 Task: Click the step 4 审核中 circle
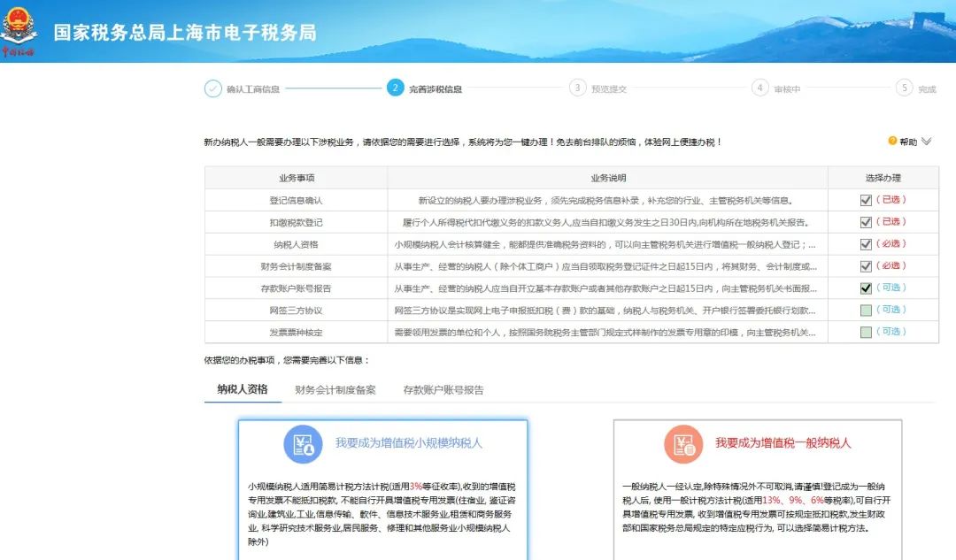pos(760,88)
